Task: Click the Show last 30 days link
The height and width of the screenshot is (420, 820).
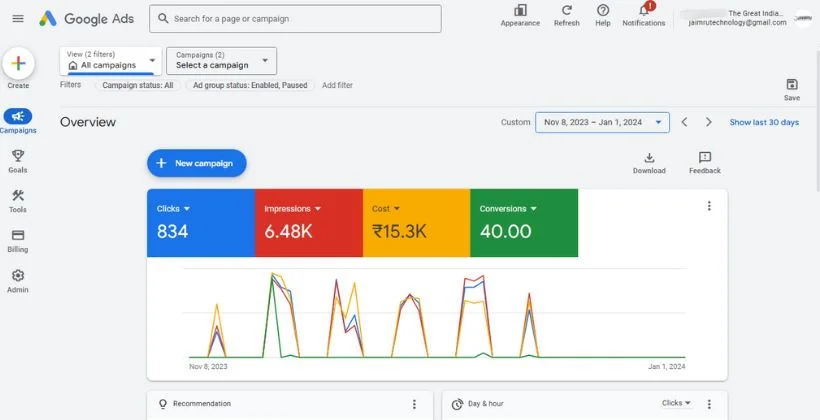Action: [764, 122]
